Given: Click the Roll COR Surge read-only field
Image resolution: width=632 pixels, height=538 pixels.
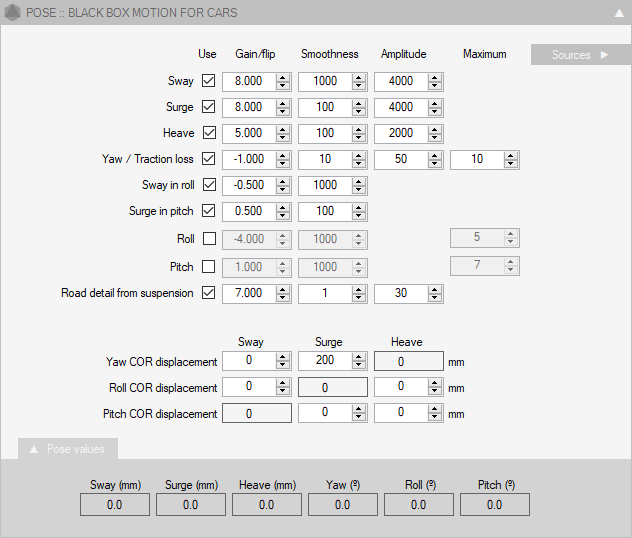Looking at the screenshot, I should [x=333, y=387].
